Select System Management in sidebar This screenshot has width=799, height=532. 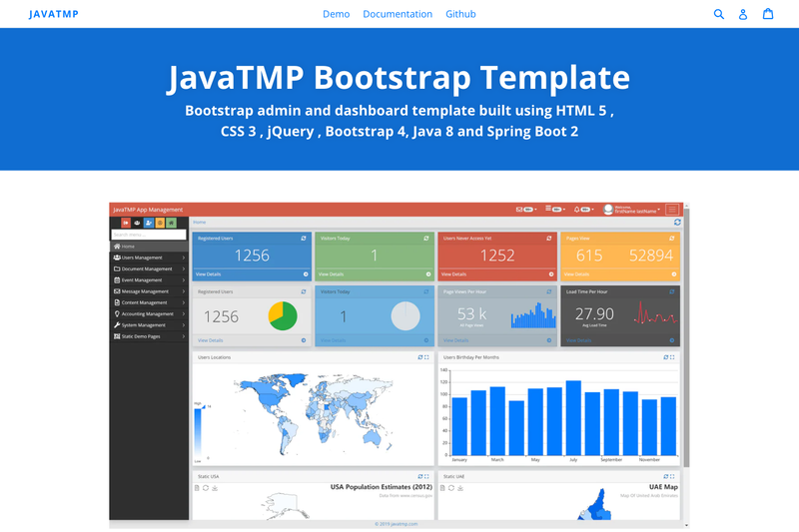[x=149, y=324]
